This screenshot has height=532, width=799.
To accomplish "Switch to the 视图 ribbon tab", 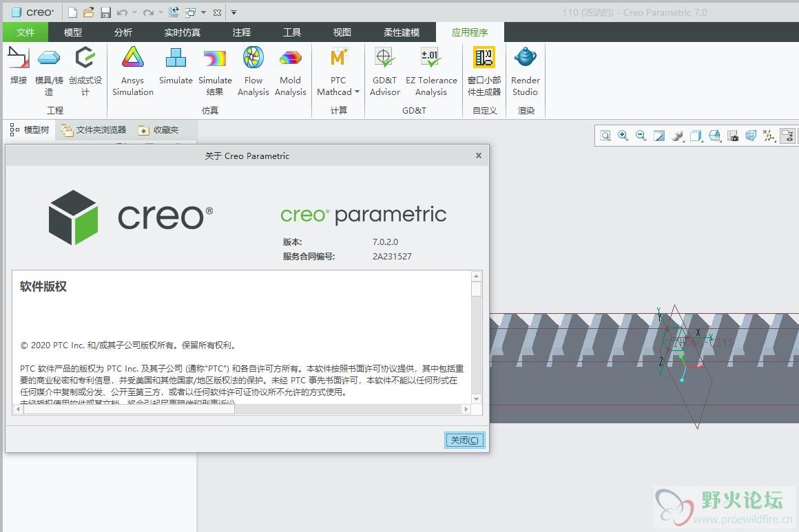I will [342, 32].
